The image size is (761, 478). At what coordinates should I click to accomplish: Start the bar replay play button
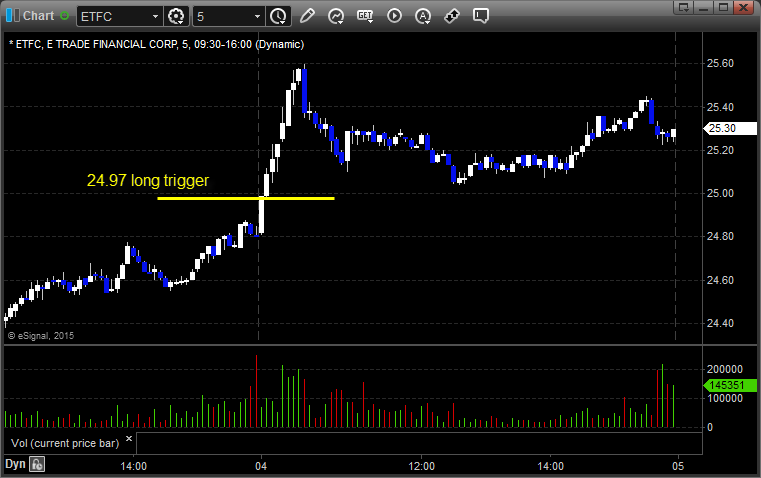pos(394,16)
